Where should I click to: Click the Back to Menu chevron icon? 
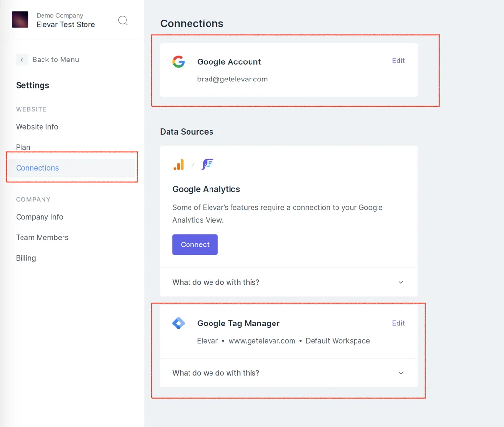pos(22,60)
